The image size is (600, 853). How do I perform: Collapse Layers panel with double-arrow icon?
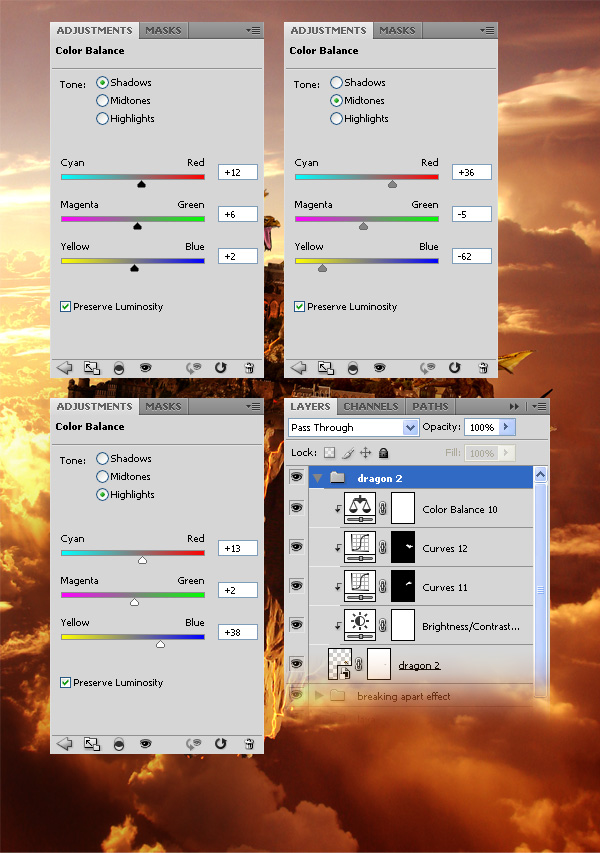coord(514,406)
